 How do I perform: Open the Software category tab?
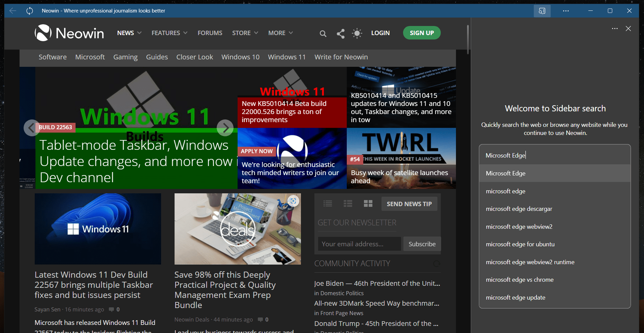53,57
